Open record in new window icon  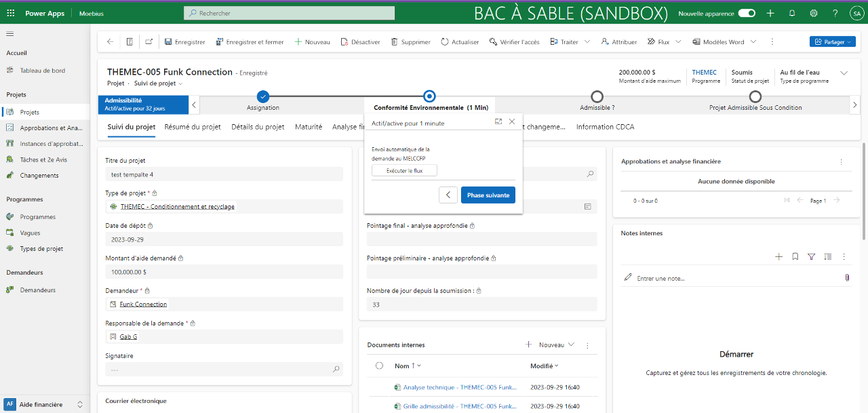coord(149,42)
